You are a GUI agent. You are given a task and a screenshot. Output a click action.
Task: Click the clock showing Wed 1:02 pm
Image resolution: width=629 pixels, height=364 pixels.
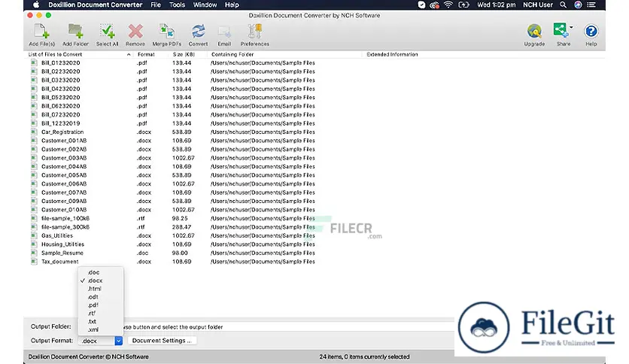pyautogui.click(x=497, y=5)
